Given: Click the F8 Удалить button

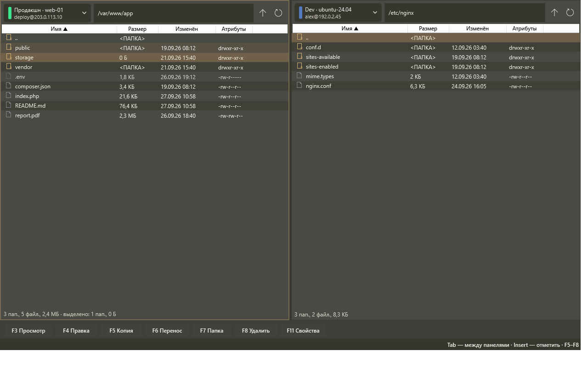Looking at the screenshot, I should coord(256,331).
